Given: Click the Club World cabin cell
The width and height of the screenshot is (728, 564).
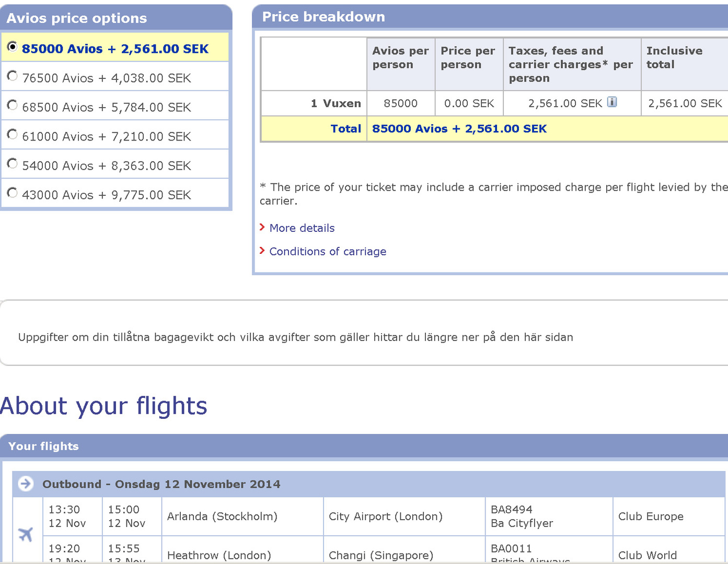Looking at the screenshot, I should pos(647,555).
